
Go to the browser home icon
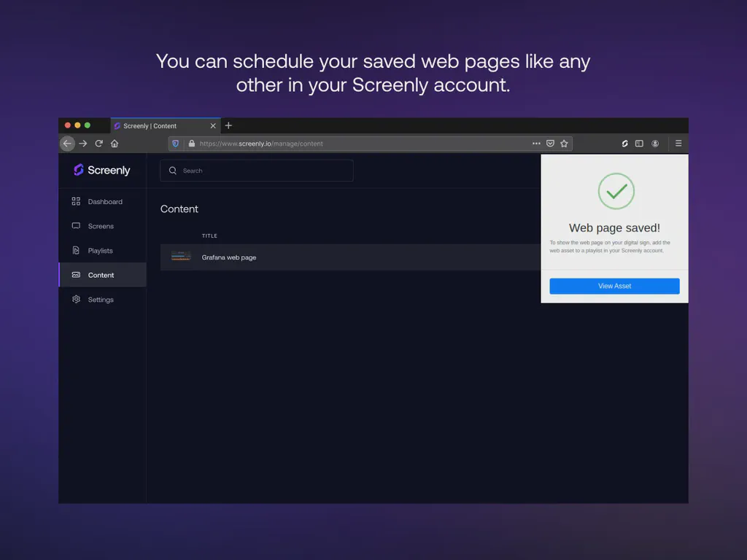[115, 144]
